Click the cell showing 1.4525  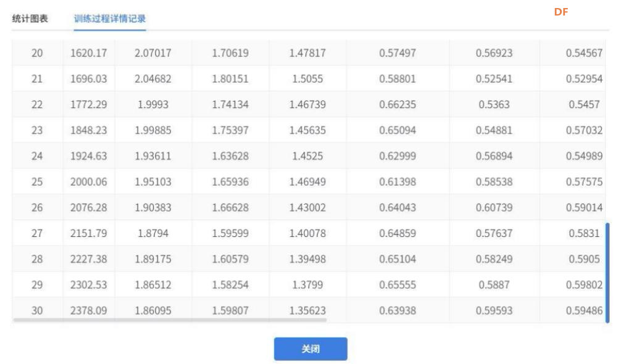[x=307, y=156]
